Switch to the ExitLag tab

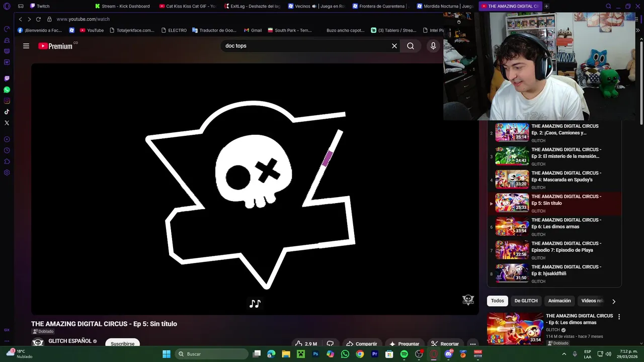click(252, 6)
